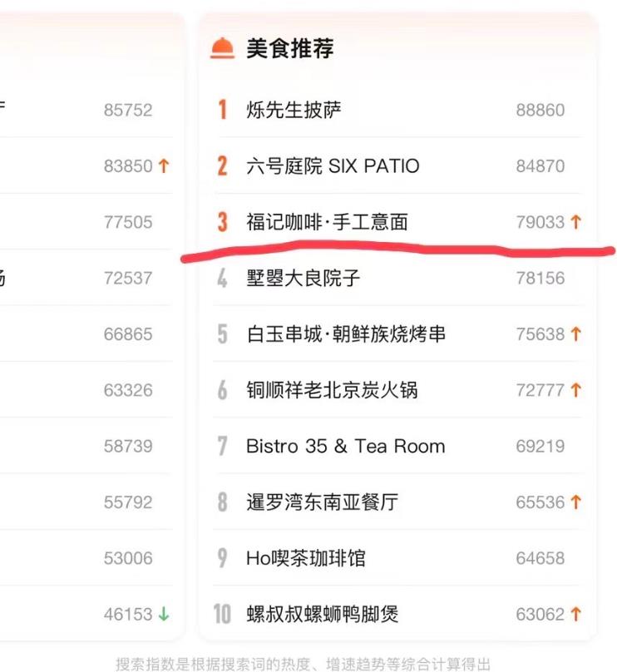Open Ho喫茶珈琲馆 listing
This screenshot has width=617, height=672.
point(305,558)
